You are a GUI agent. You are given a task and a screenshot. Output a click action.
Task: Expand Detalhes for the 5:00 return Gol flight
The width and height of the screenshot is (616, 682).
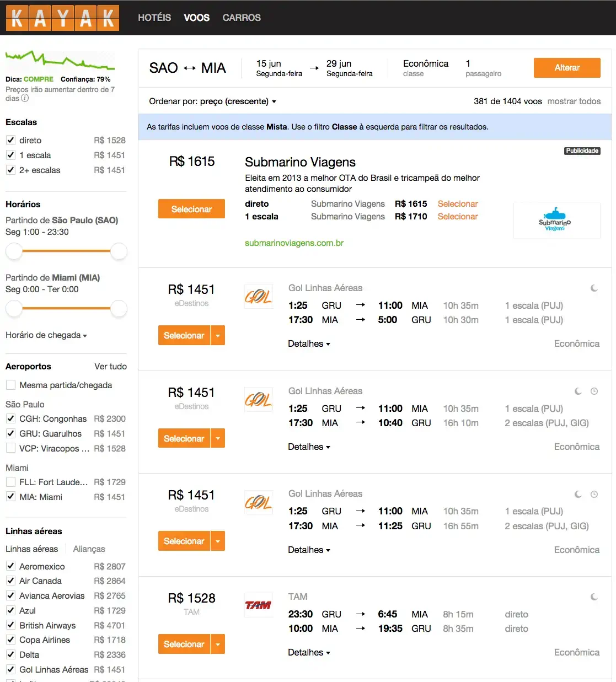[x=309, y=343]
